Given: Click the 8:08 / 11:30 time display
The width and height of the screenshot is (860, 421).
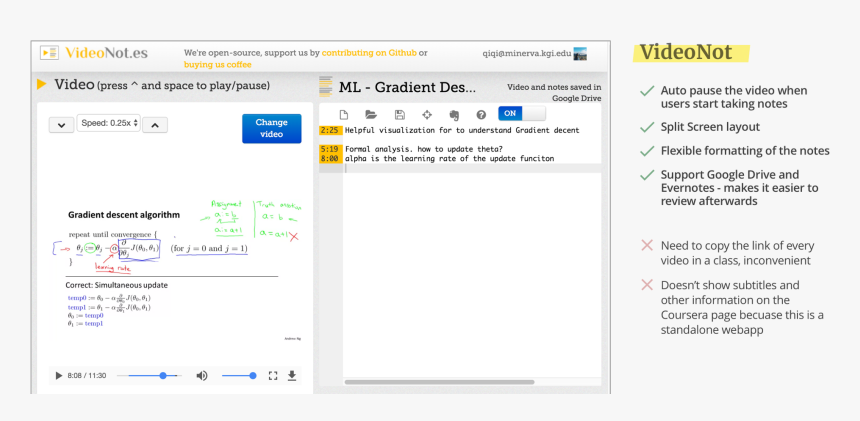Looking at the screenshot, I should [x=87, y=376].
